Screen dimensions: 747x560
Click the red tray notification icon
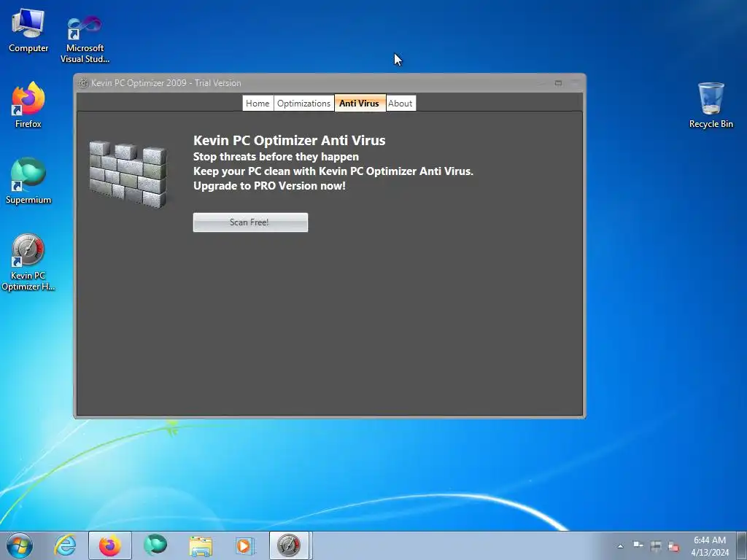[x=673, y=546]
